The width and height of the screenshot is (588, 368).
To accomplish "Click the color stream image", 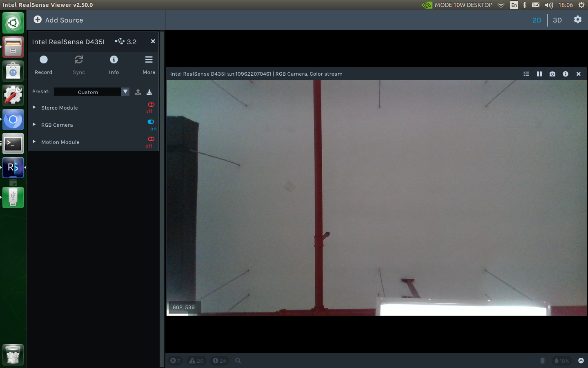I will point(376,198).
